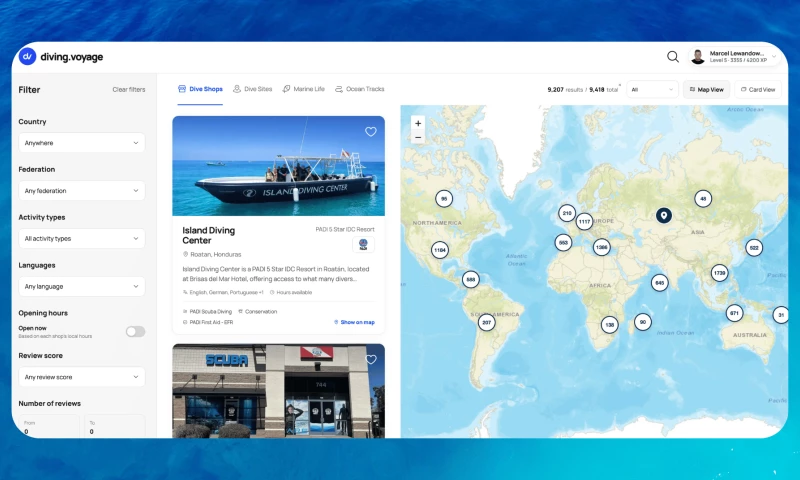
Task: Click the user avatar photo
Action: (697, 57)
